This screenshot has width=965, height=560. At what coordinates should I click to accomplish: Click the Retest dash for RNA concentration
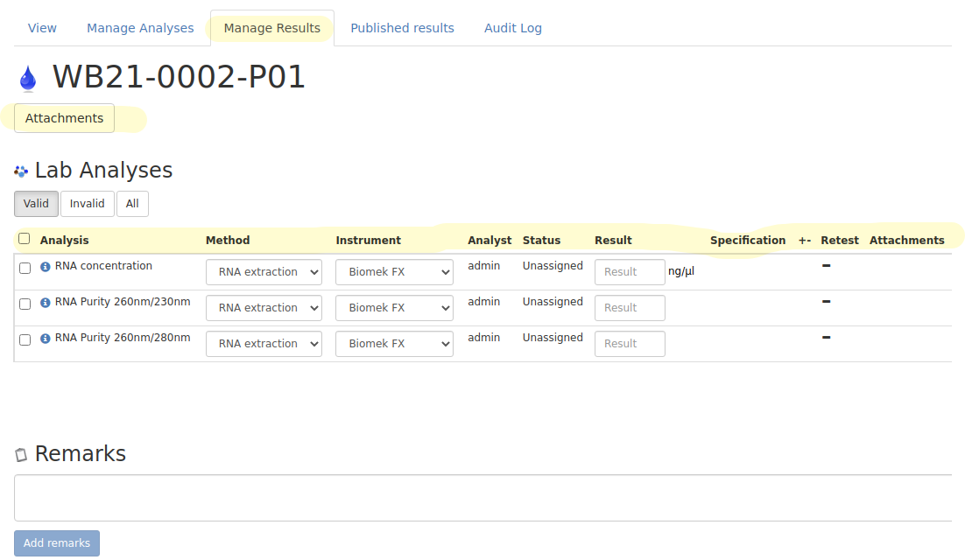(x=826, y=265)
